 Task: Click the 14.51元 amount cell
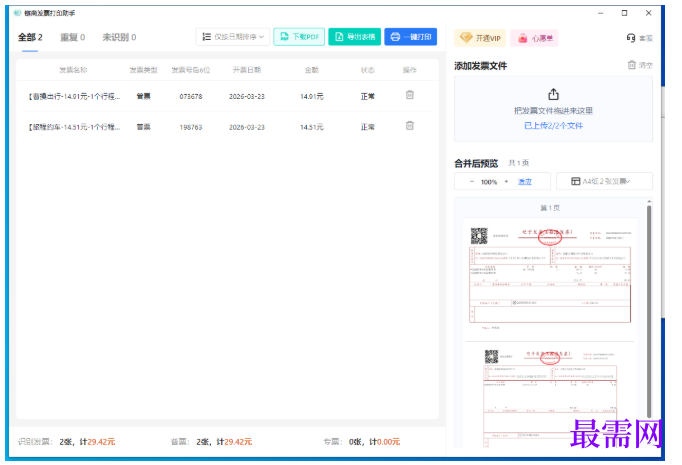(311, 127)
